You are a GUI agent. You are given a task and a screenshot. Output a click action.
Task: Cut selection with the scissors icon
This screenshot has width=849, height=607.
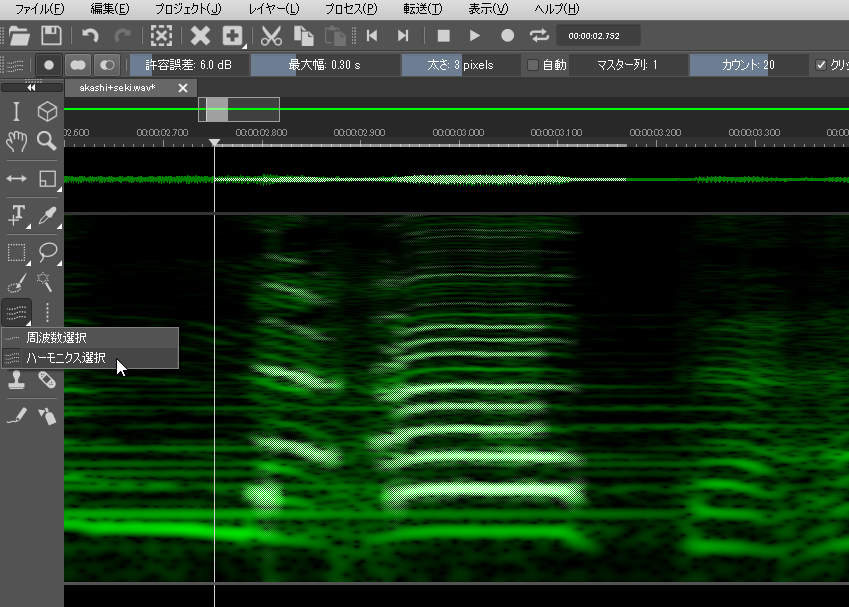pos(271,36)
